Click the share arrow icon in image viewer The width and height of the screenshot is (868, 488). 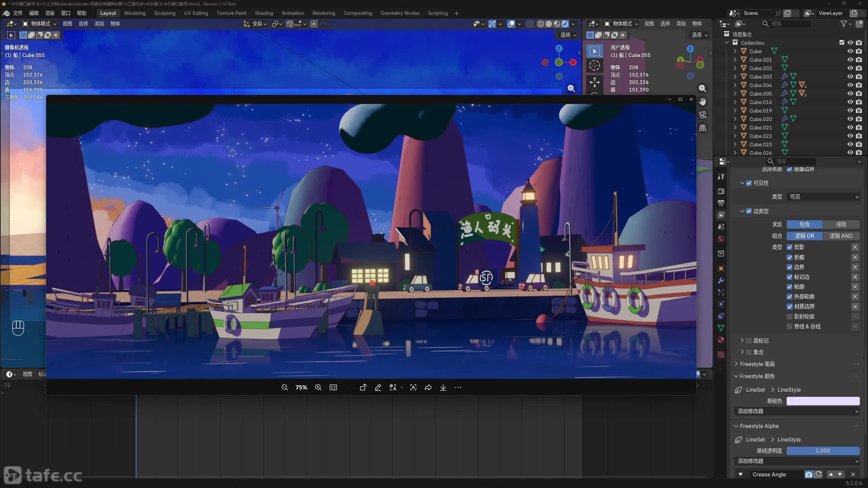coord(428,387)
